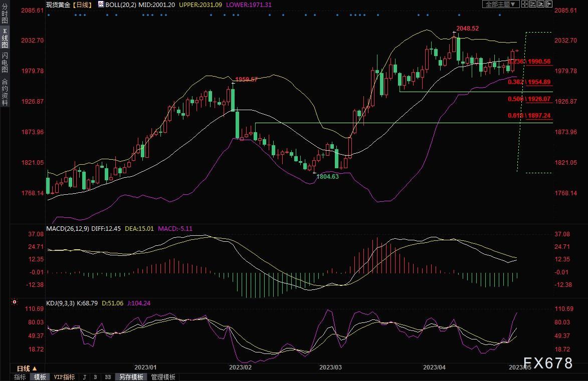Click the chart replay play icon
The image size is (588, 381).
point(541,4)
